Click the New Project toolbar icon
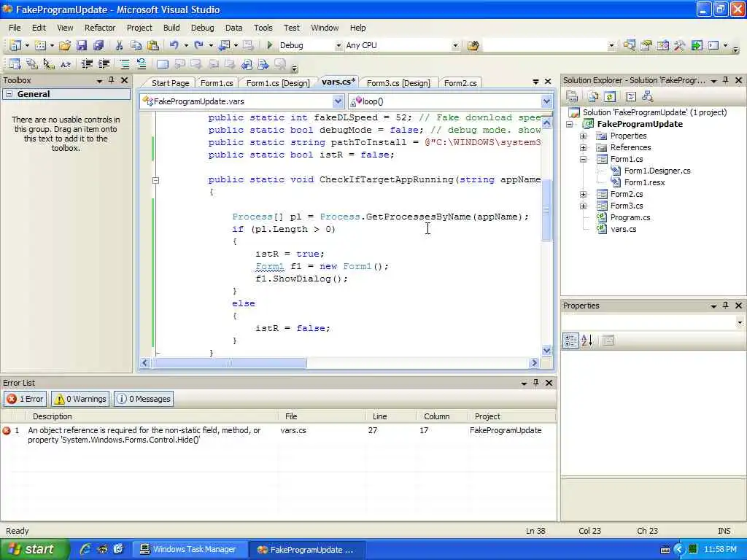The image size is (747, 560). coord(15,45)
